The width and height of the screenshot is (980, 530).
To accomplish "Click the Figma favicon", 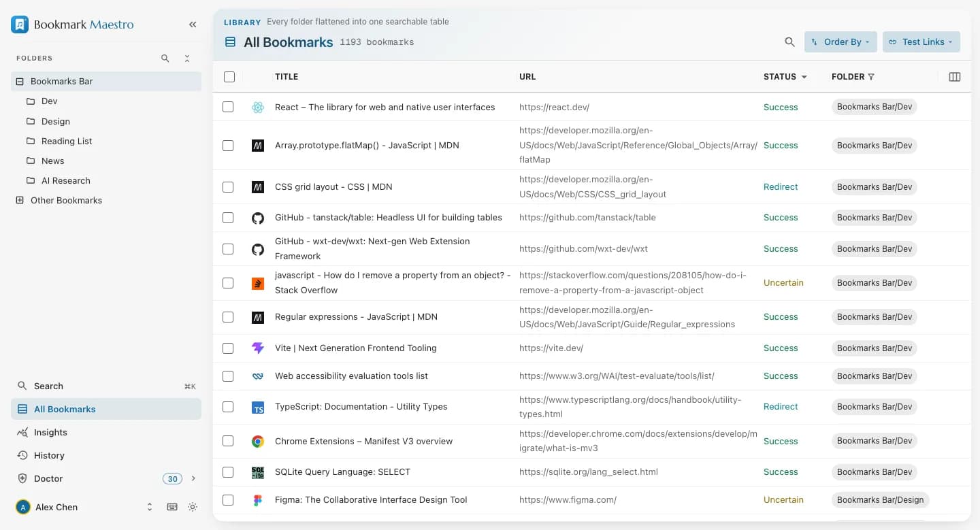I will click(257, 500).
